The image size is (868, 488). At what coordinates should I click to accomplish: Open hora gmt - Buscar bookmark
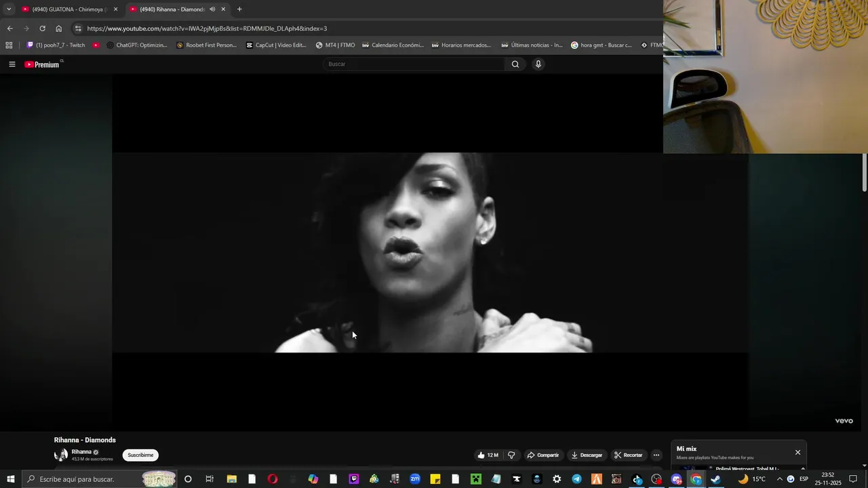601,45
